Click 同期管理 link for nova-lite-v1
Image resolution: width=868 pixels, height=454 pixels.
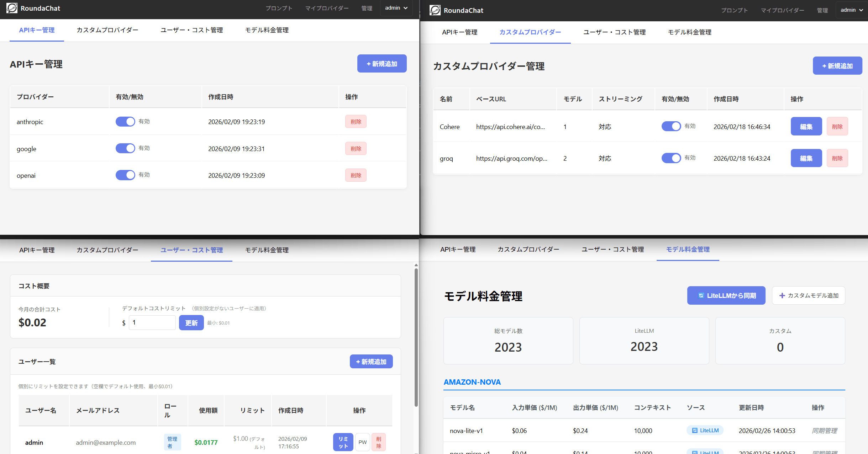pos(826,430)
